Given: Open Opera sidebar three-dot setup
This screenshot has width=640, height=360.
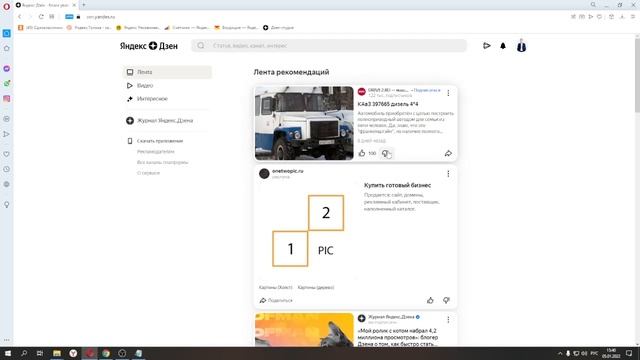Looking at the screenshot, I should 7,340.
